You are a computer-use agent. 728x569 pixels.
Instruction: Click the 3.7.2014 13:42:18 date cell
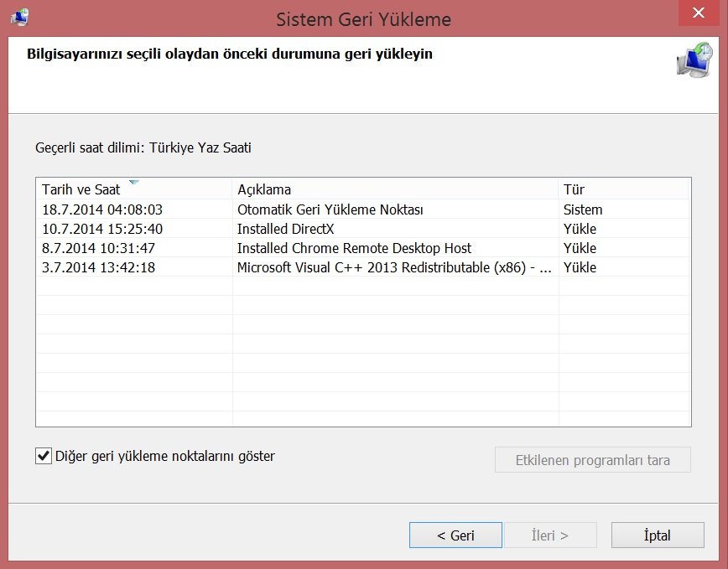[x=99, y=267]
